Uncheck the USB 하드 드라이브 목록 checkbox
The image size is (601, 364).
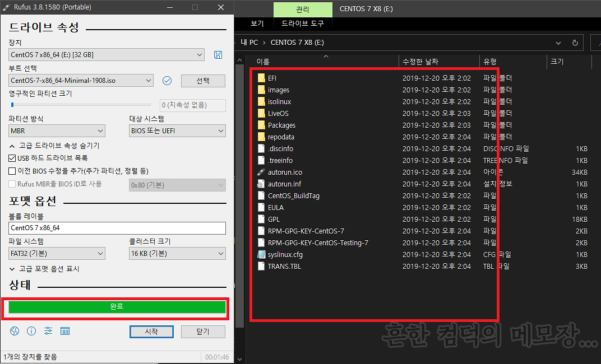[12, 158]
